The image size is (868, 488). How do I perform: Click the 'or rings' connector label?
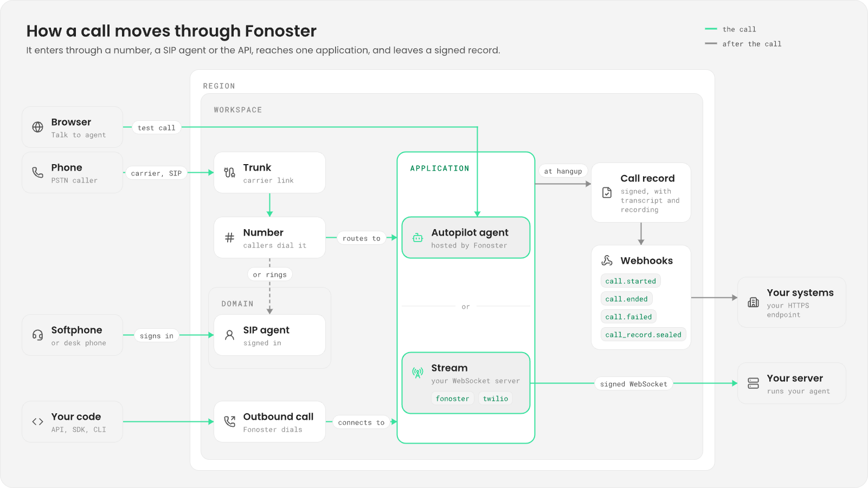[270, 275]
